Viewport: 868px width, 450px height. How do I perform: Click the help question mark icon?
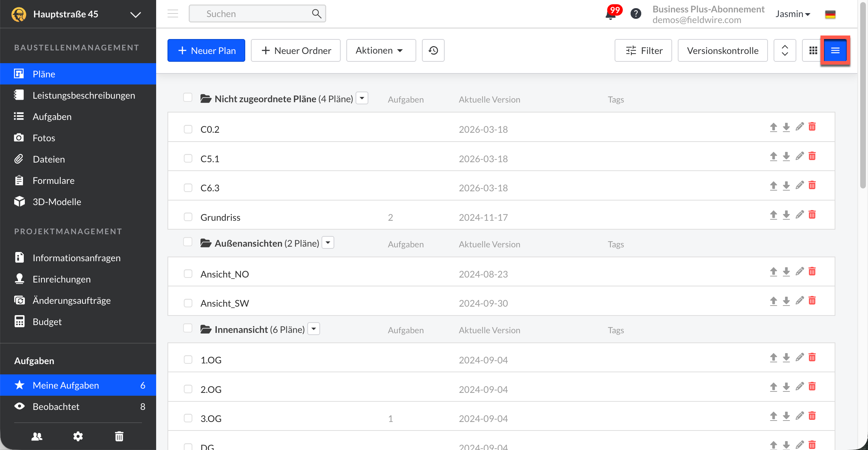pos(636,14)
